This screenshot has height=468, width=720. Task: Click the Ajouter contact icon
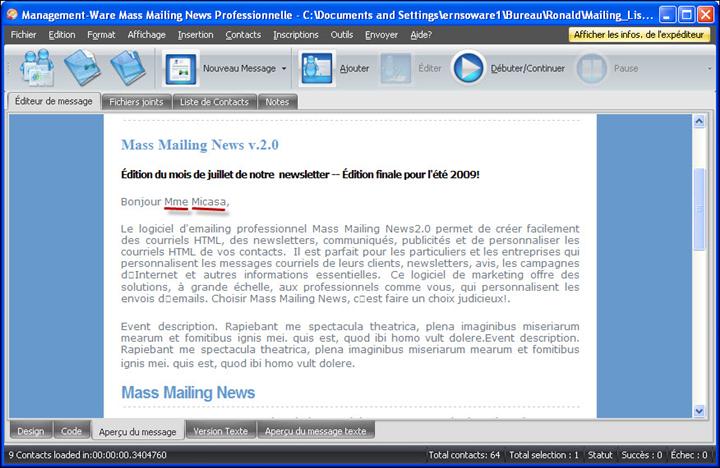tap(316, 68)
